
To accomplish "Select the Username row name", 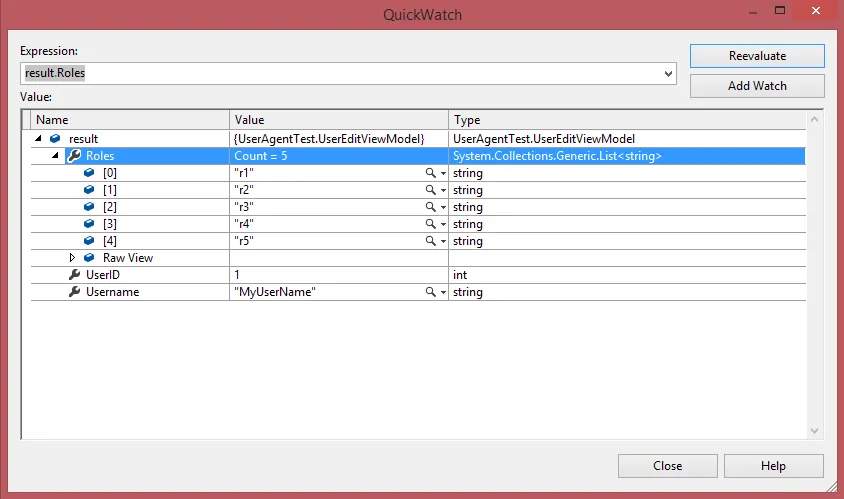I will [112, 292].
